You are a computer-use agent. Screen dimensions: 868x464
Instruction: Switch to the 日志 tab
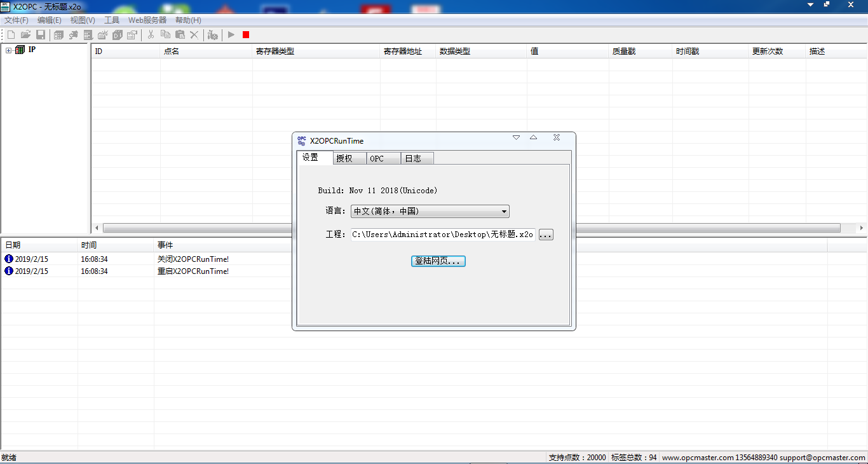pos(417,158)
